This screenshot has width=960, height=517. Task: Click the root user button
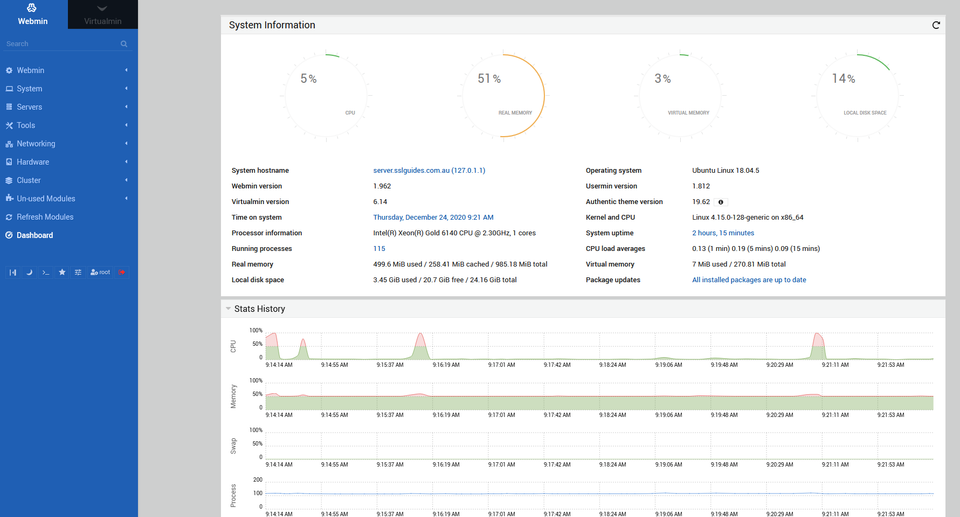(100, 272)
